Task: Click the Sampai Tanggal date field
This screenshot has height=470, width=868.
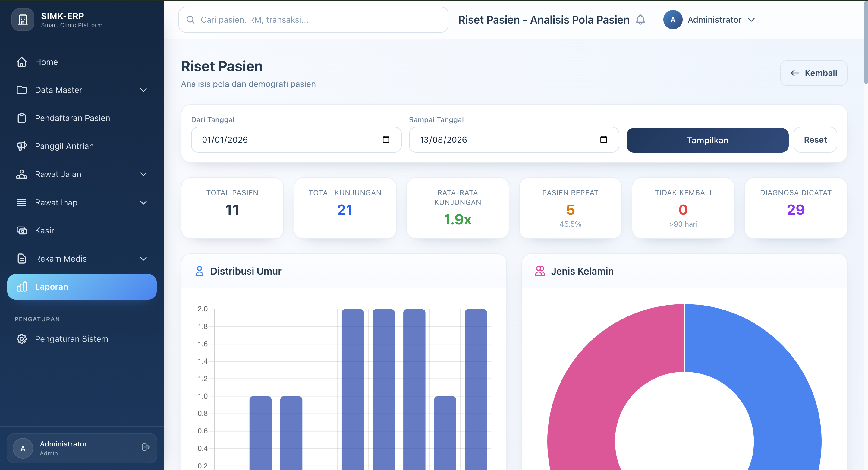Action: point(514,140)
